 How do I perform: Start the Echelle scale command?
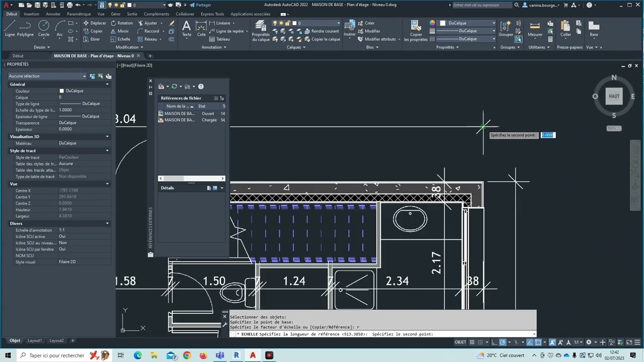click(x=120, y=39)
